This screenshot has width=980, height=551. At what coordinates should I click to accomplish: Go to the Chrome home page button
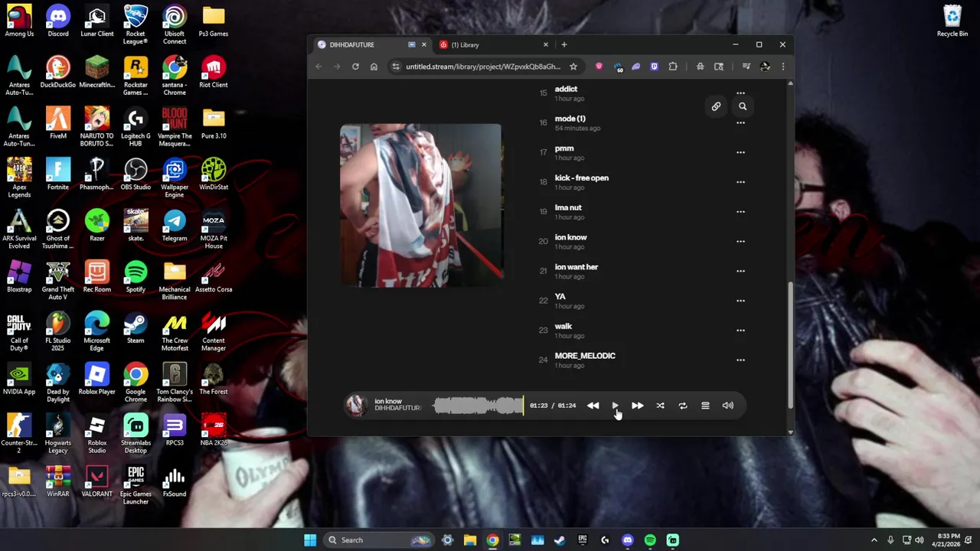(x=374, y=67)
